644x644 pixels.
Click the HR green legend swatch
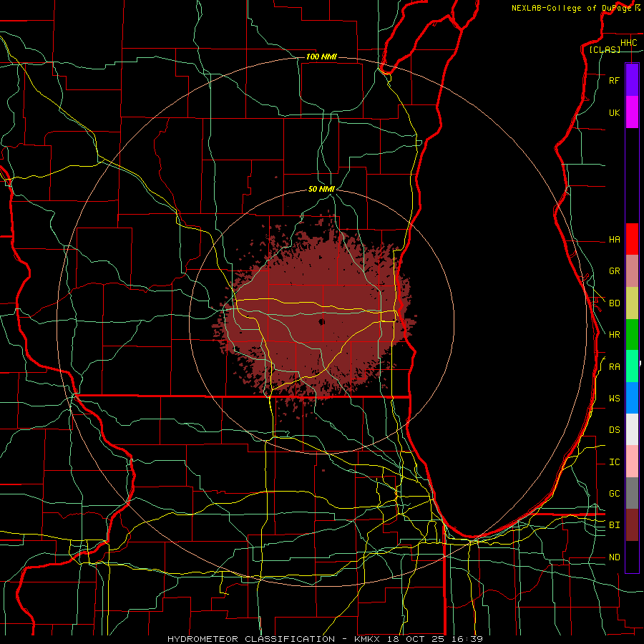click(632, 335)
